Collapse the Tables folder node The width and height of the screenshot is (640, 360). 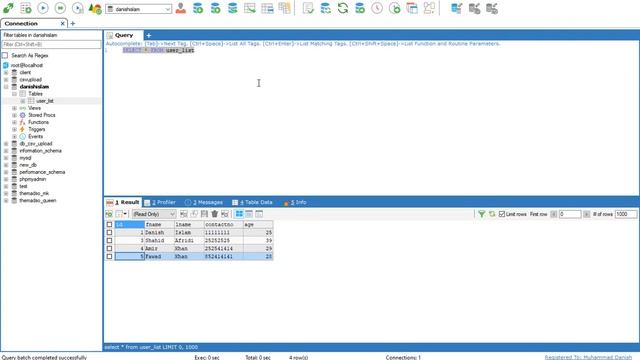coord(14,94)
